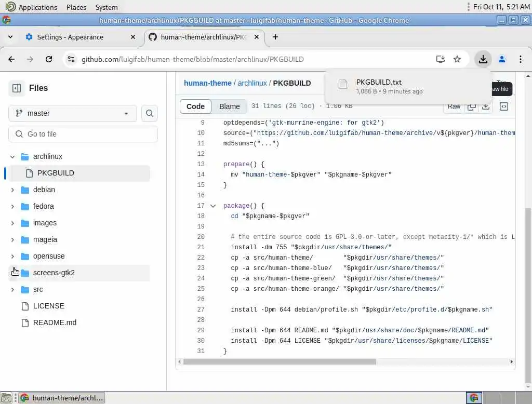The height and width of the screenshot is (404, 532).
Task: Download raw file icon
Action: coord(486,106)
